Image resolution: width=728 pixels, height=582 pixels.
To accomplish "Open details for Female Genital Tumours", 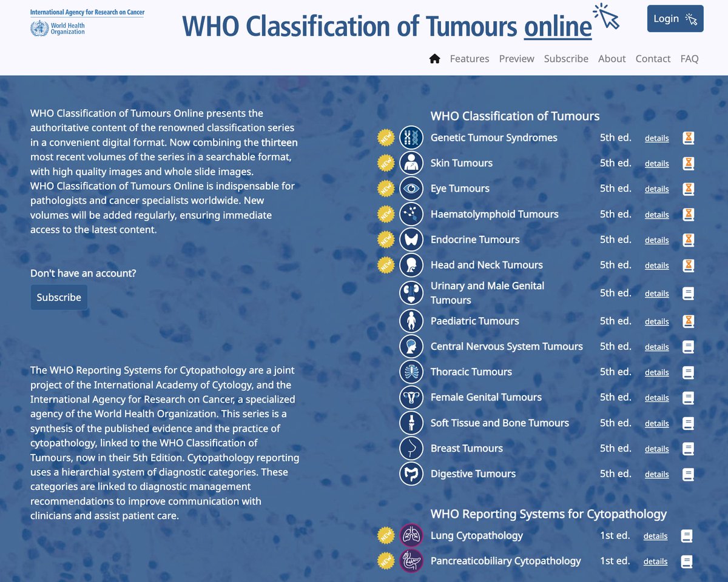I will click(656, 398).
